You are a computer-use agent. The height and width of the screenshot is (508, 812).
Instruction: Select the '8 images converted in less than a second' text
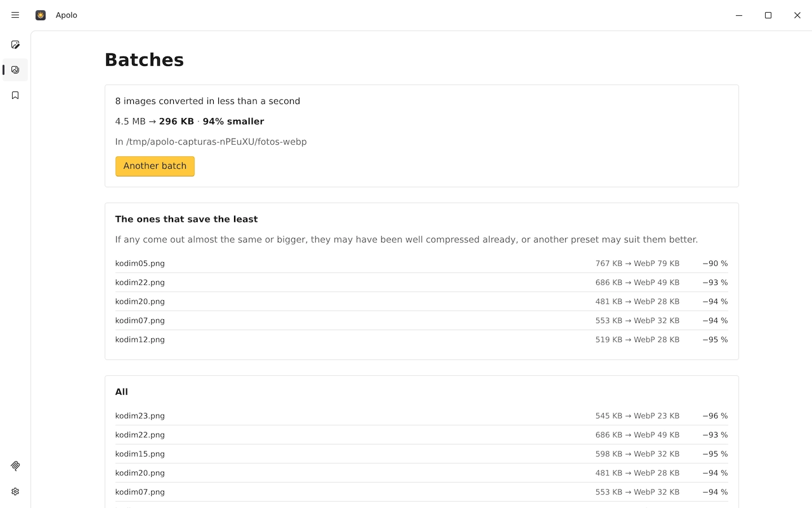click(x=207, y=101)
